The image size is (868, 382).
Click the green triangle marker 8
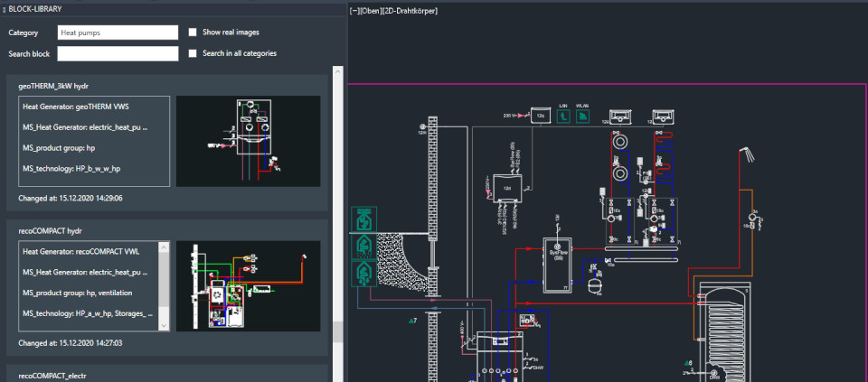(x=688, y=363)
